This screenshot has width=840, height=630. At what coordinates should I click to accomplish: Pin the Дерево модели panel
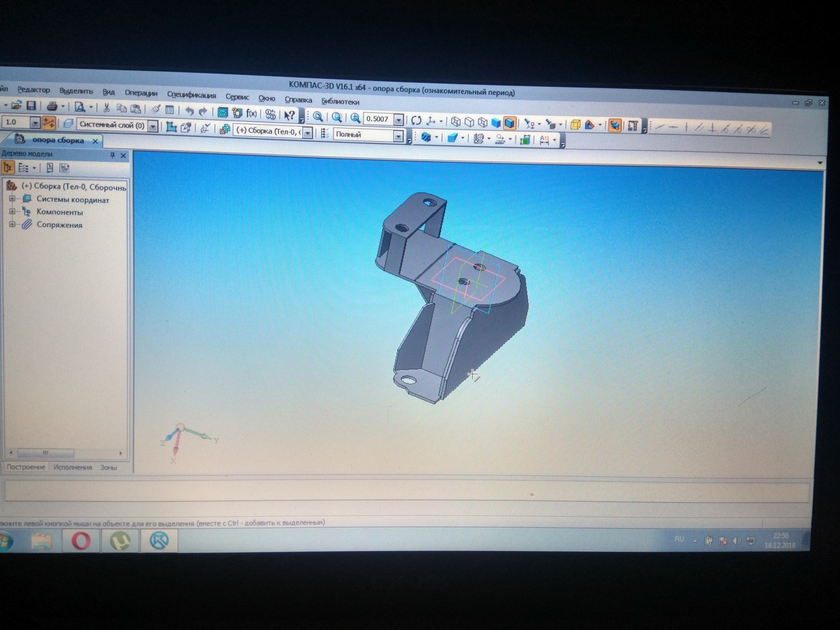tap(112, 155)
